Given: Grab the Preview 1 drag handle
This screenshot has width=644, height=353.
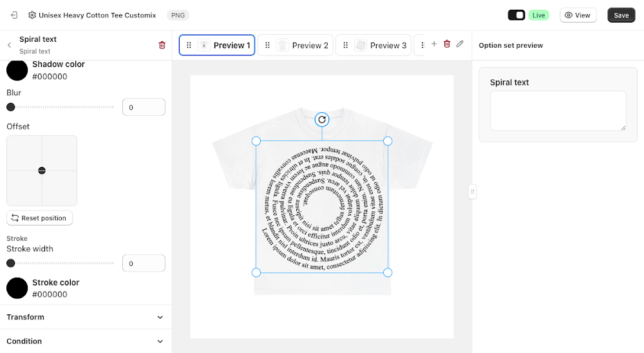Looking at the screenshot, I should coord(189,45).
